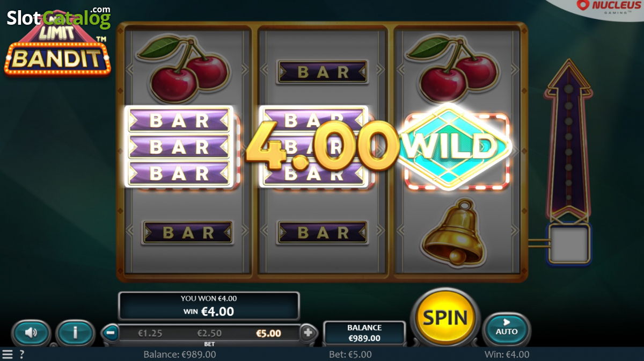Viewport: 644px width, 361px height.
Task: Click the yellow SPIN button
Action: tap(445, 317)
